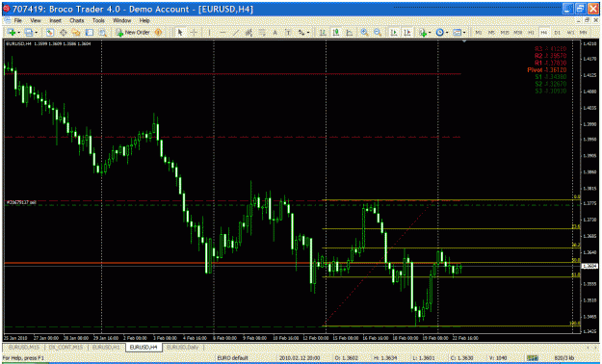
Task: Open the Data Window crosshair-target icon
Action: pyautogui.click(x=63, y=33)
